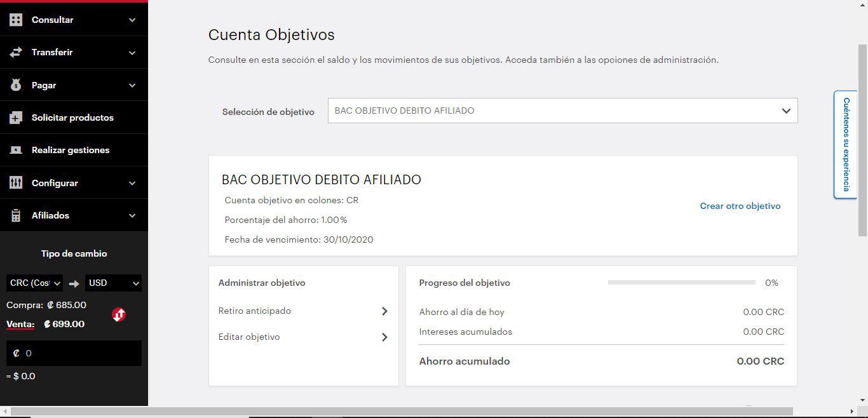The width and height of the screenshot is (868, 418).
Task: Click the Selección de objetivo dropdown arrow
Action: 786,111
